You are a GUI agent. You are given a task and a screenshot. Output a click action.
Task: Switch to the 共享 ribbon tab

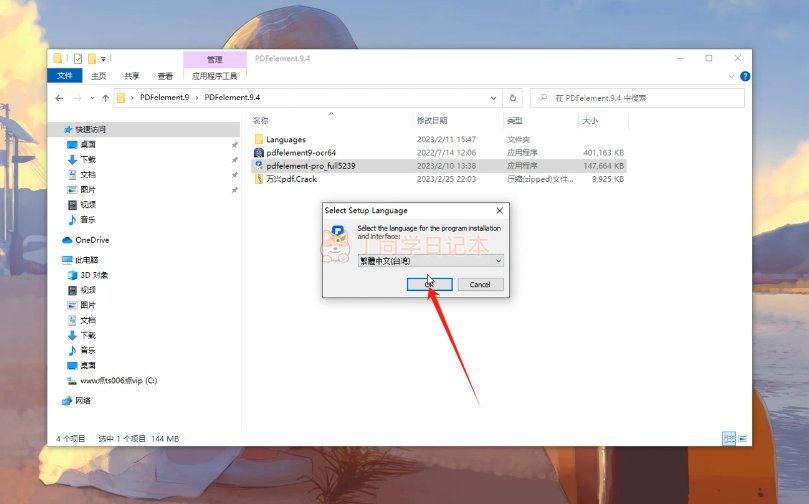pos(132,76)
